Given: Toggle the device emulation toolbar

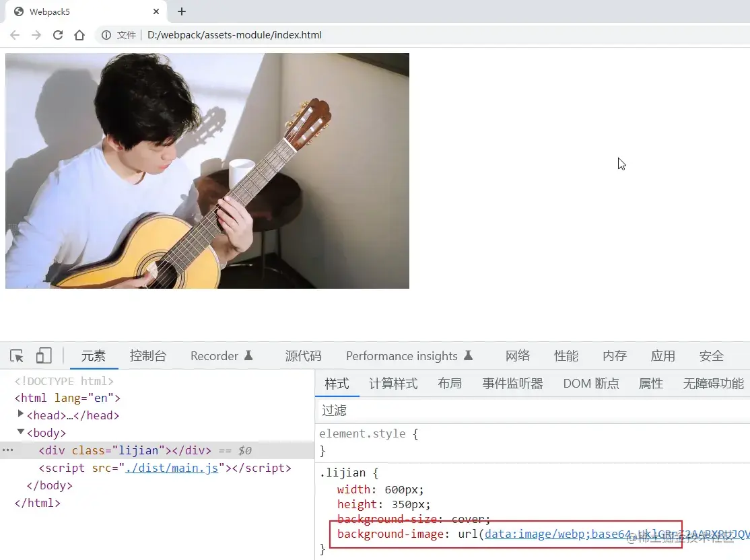Looking at the screenshot, I should tap(42, 355).
